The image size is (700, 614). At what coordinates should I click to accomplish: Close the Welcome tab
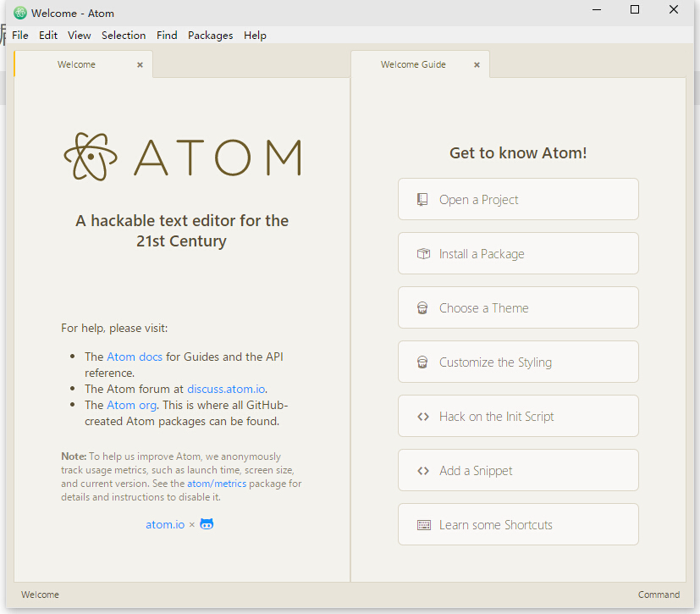point(140,64)
